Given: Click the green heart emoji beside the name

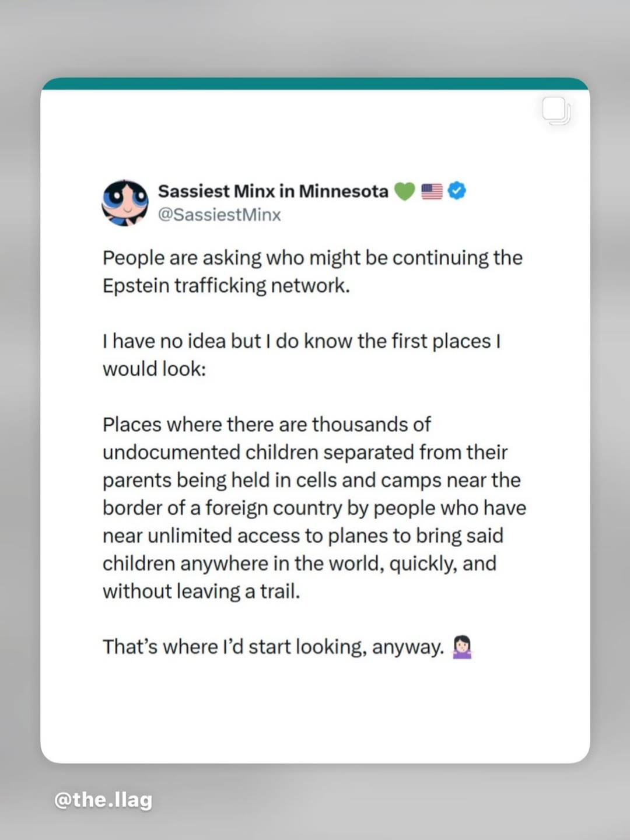Looking at the screenshot, I should (x=405, y=191).
